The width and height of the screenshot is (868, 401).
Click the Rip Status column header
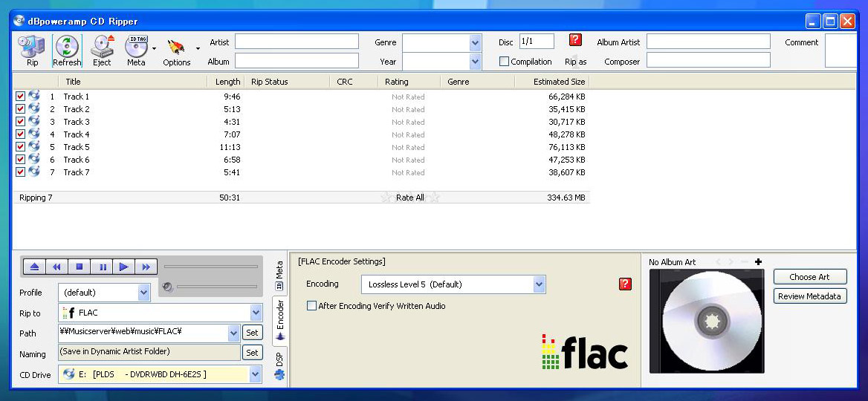click(287, 81)
